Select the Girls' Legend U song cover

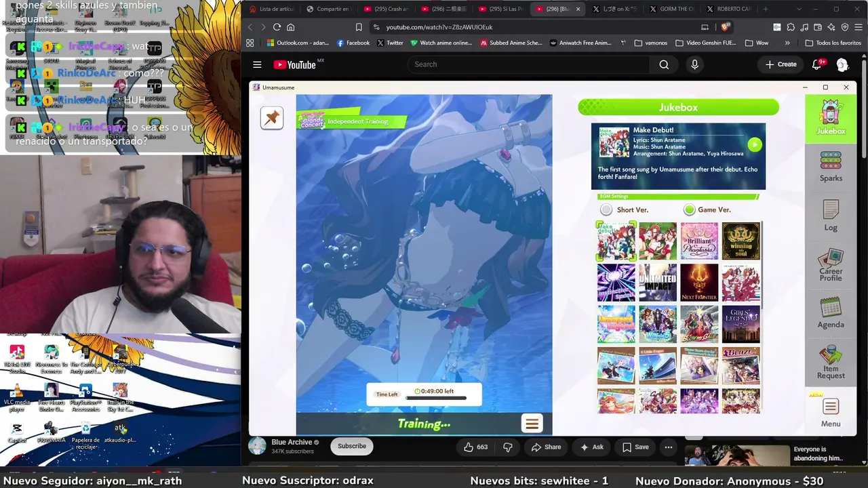(x=741, y=325)
